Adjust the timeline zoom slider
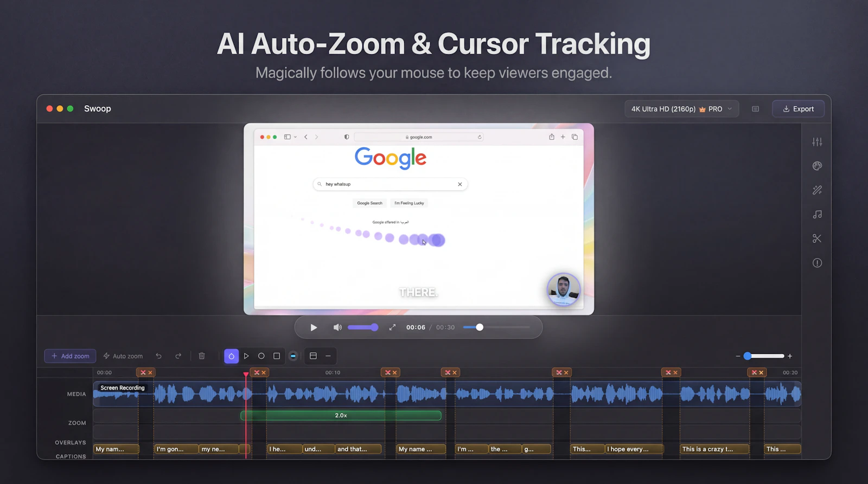Screen dimensions: 868x484 click(764, 356)
